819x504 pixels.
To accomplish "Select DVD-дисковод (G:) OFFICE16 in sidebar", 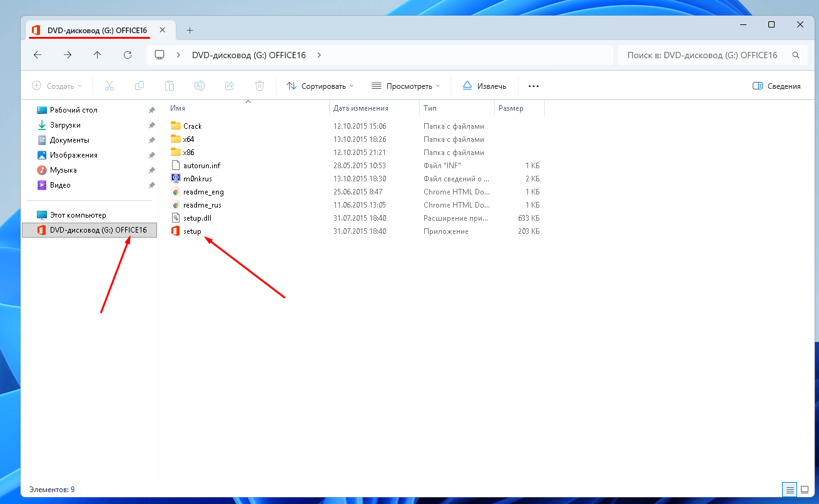I will click(x=89, y=230).
